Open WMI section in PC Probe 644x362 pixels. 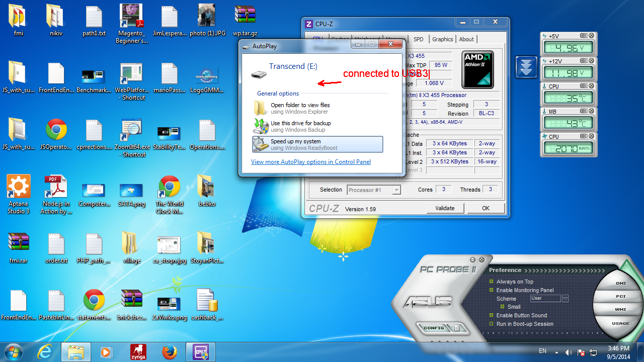pos(621,310)
